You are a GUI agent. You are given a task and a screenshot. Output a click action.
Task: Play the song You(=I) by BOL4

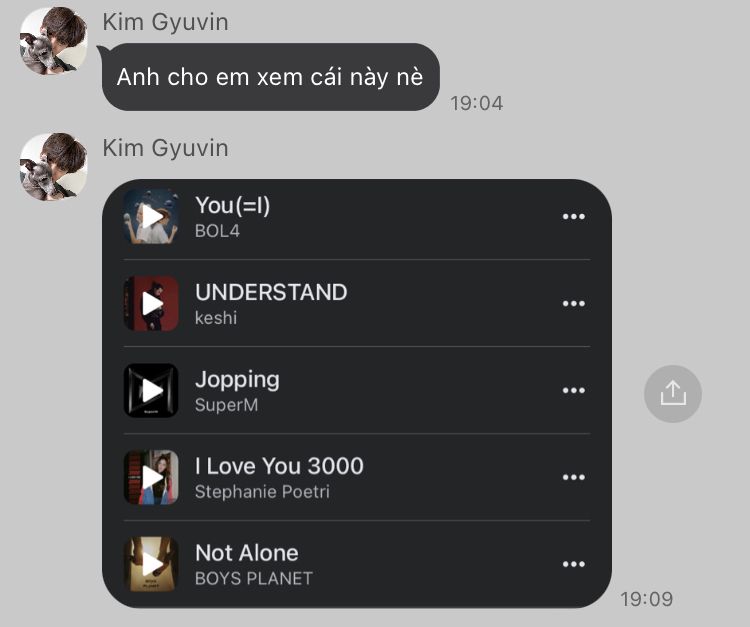[x=151, y=217]
